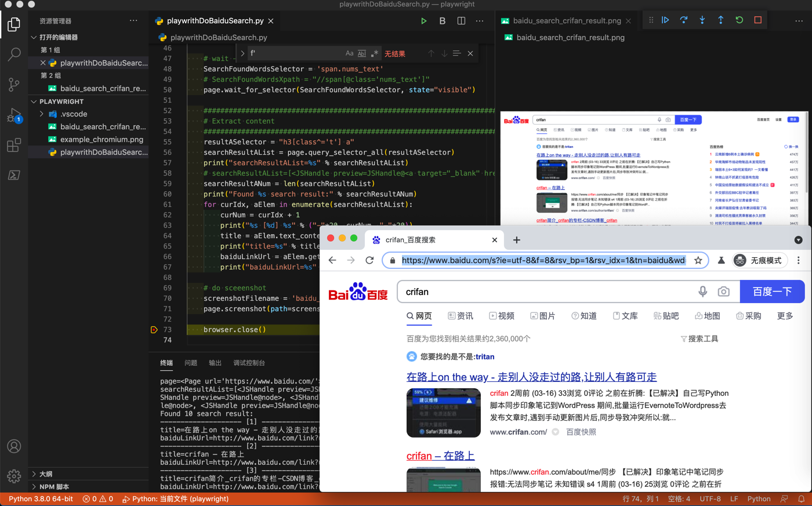Click the 百度一下 search button

[772, 292]
